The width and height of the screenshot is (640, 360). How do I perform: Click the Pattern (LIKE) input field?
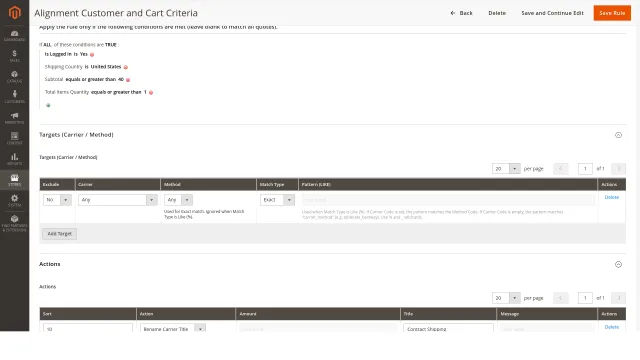tap(448, 200)
